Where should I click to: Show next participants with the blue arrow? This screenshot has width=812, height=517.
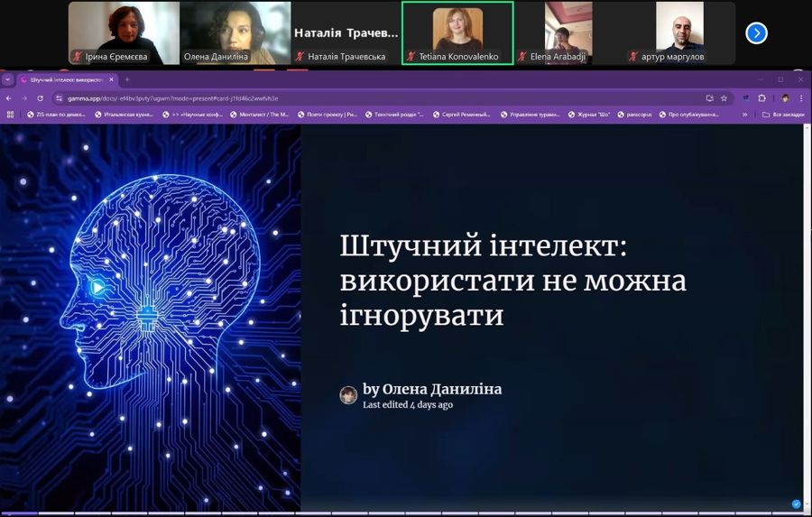[x=756, y=33]
